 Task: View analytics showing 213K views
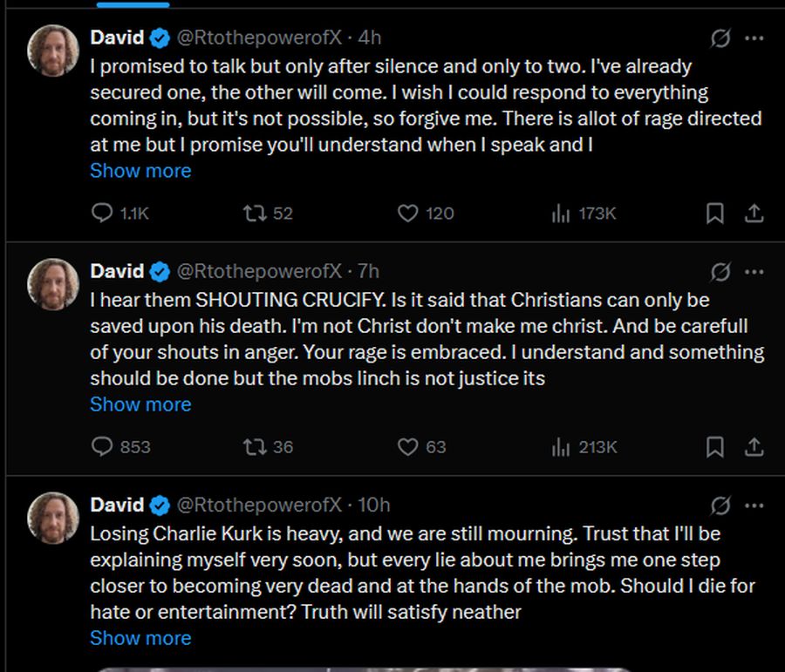[x=561, y=446]
